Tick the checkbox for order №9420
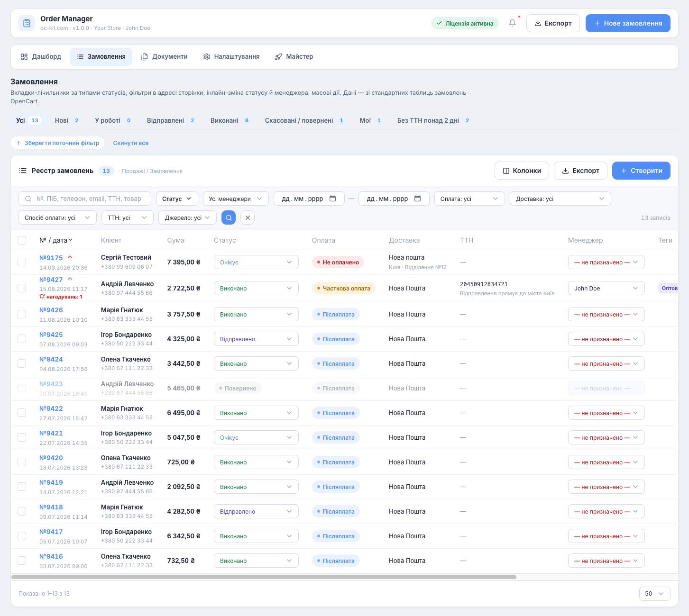 point(22,462)
